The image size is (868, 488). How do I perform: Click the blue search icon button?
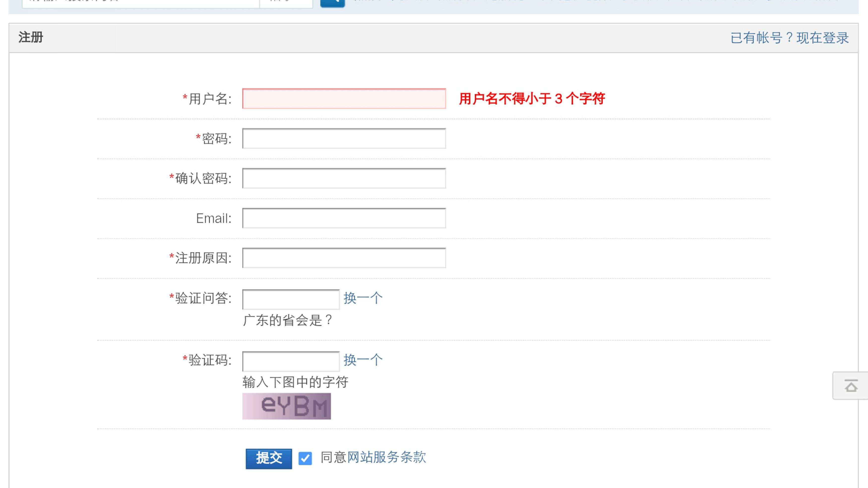[x=332, y=3]
